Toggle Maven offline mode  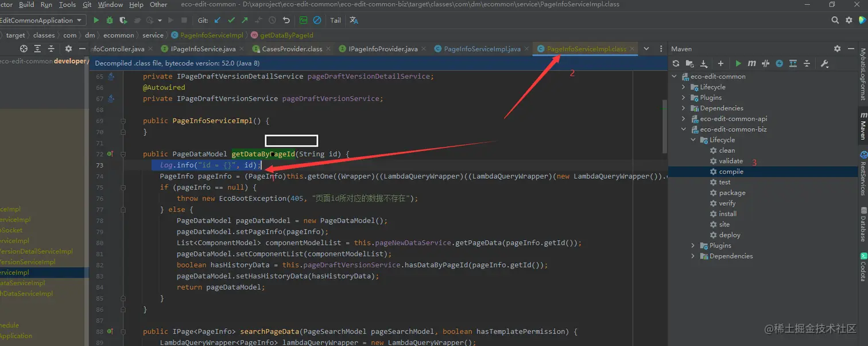point(765,64)
